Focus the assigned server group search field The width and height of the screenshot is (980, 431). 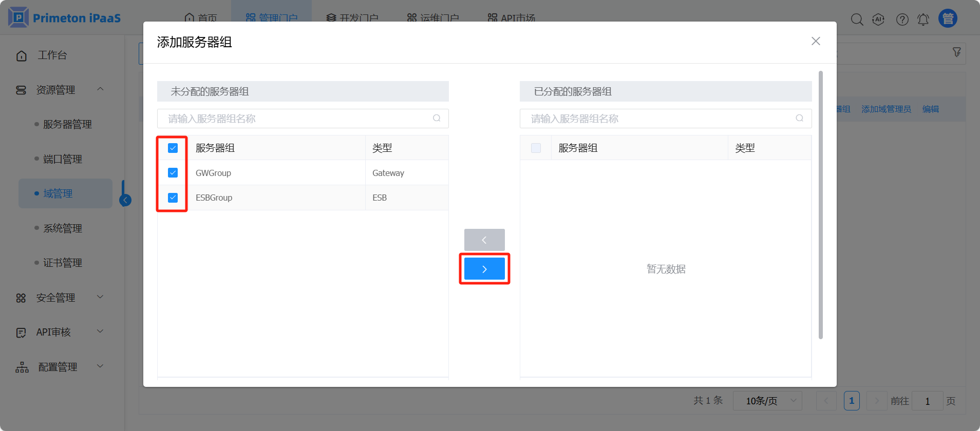[666, 119]
